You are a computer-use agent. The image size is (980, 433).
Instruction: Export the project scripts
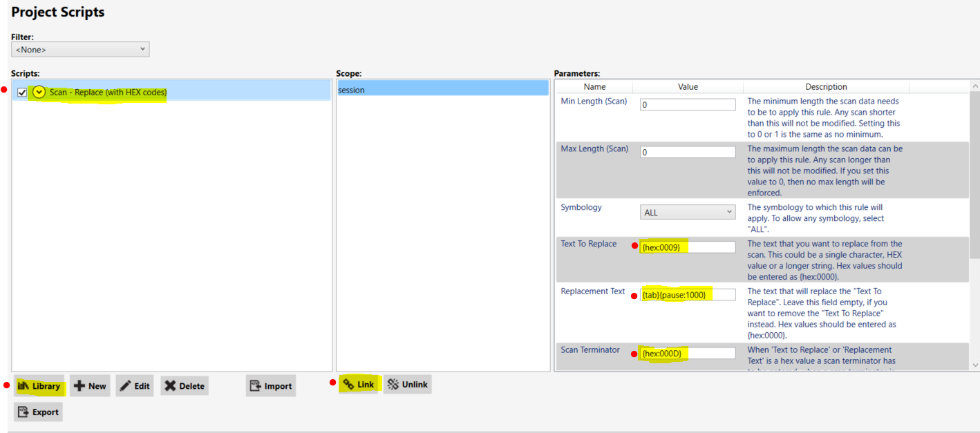[38, 412]
